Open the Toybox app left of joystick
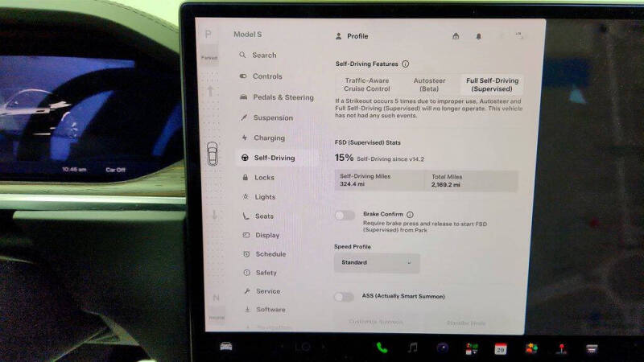This screenshot has height=362, width=644. pyautogui.click(x=531, y=349)
